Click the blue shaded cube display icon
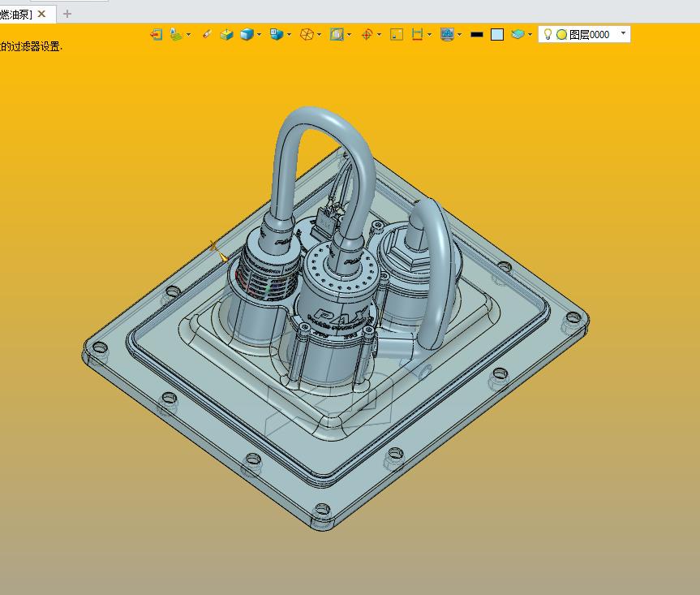This screenshot has width=700, height=595. tap(247, 34)
